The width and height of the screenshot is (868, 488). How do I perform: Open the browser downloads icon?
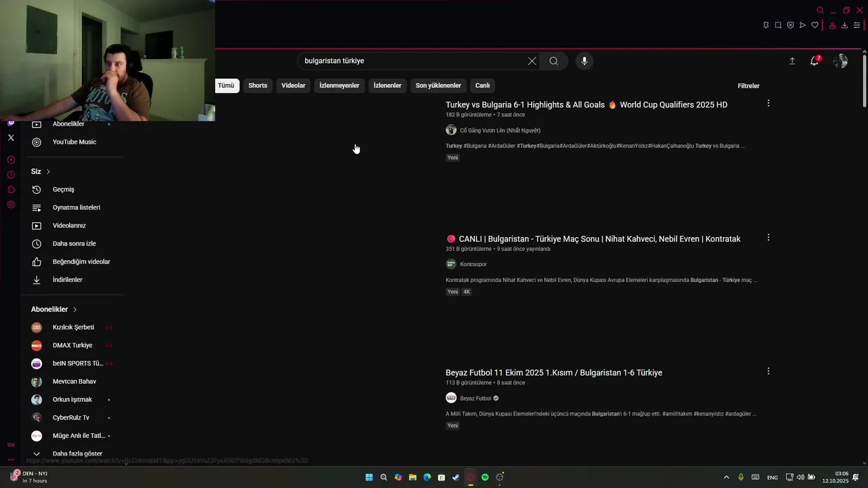pos(844,25)
